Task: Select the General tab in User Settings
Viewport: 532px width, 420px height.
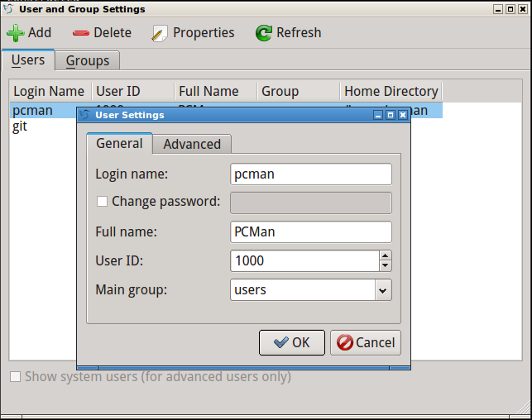Action: click(x=119, y=143)
